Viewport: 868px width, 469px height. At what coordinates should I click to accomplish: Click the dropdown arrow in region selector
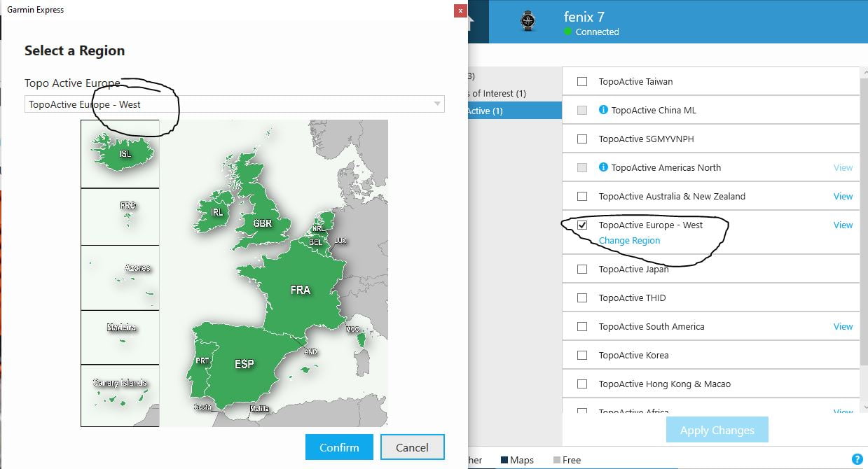coord(437,104)
